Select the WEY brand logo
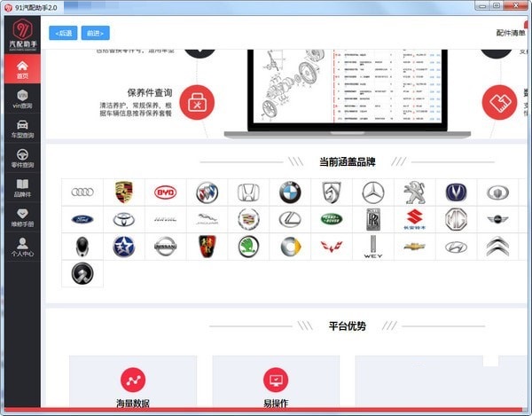Screen dimensions: 532x416 point(373,247)
